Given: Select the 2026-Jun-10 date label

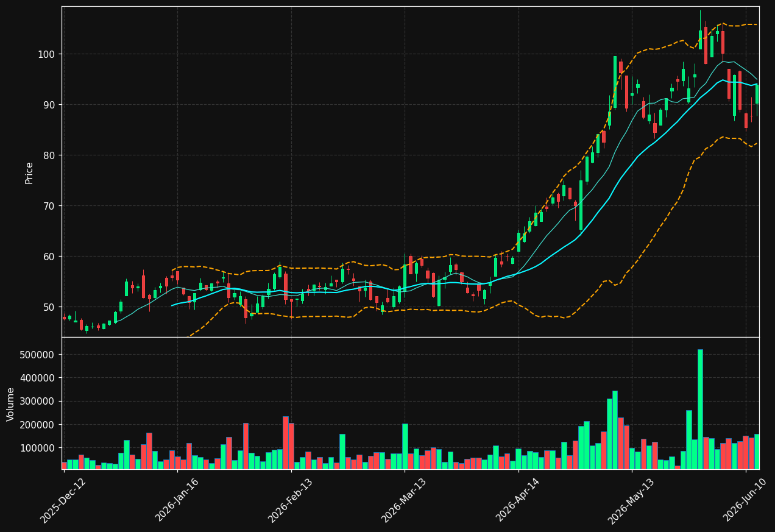Looking at the screenshot, I should coord(745,500).
